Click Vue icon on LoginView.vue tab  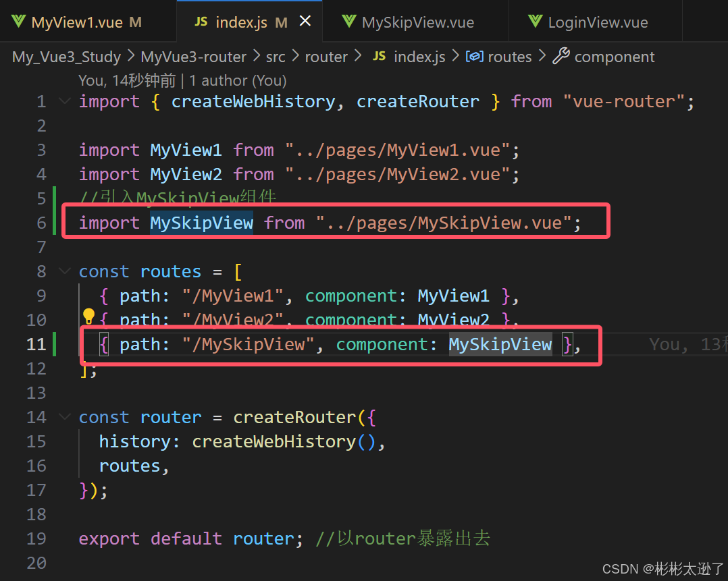point(536,22)
